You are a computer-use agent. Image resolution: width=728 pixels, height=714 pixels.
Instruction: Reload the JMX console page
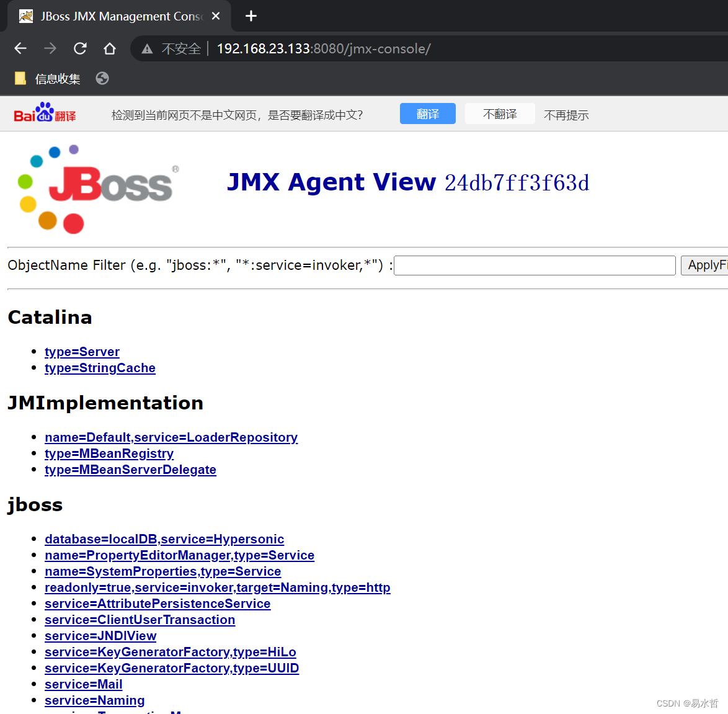pos(80,48)
